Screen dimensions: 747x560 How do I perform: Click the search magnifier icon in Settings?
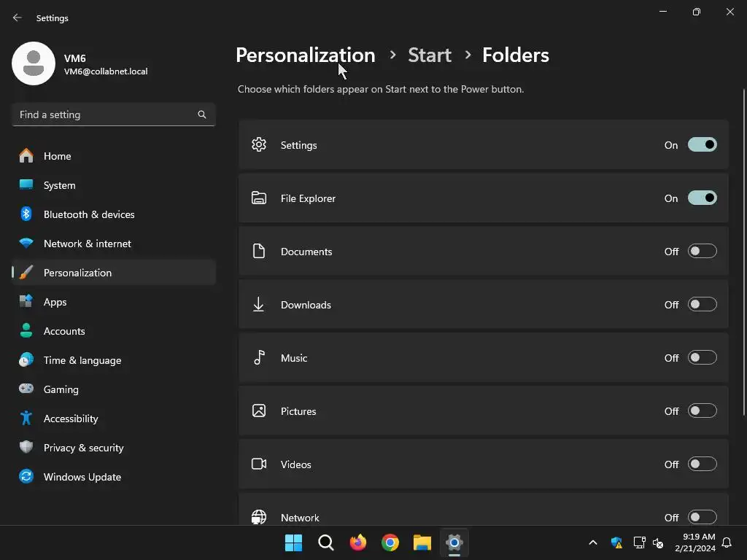click(x=202, y=114)
